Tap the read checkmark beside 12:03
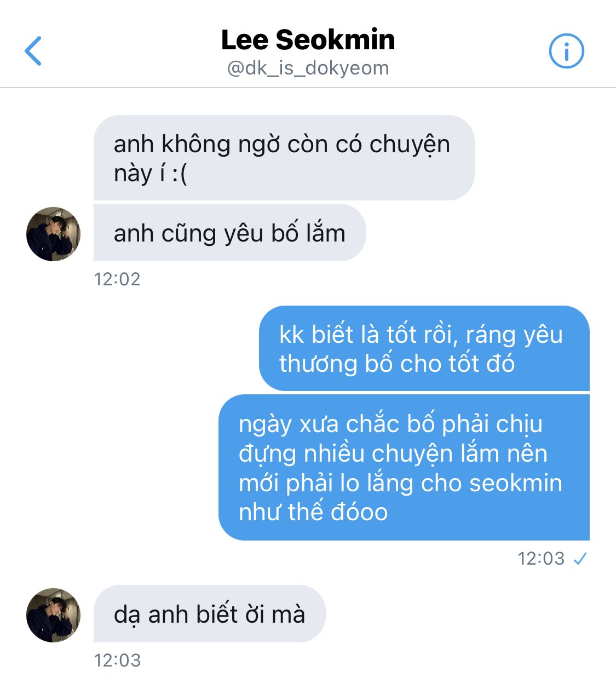The width and height of the screenshot is (616, 678). coord(579,559)
